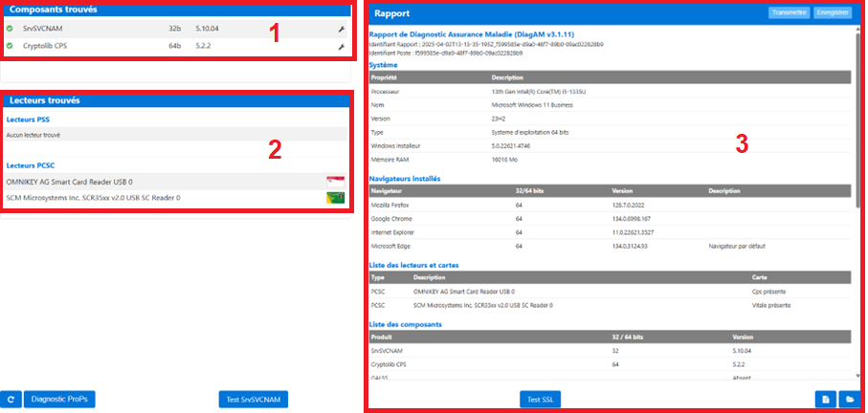Click the wrench icon for SrvSVCNAM

(x=341, y=30)
